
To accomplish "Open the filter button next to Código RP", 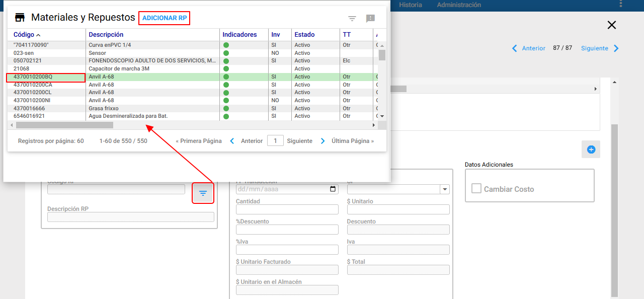I will pyautogui.click(x=203, y=193).
